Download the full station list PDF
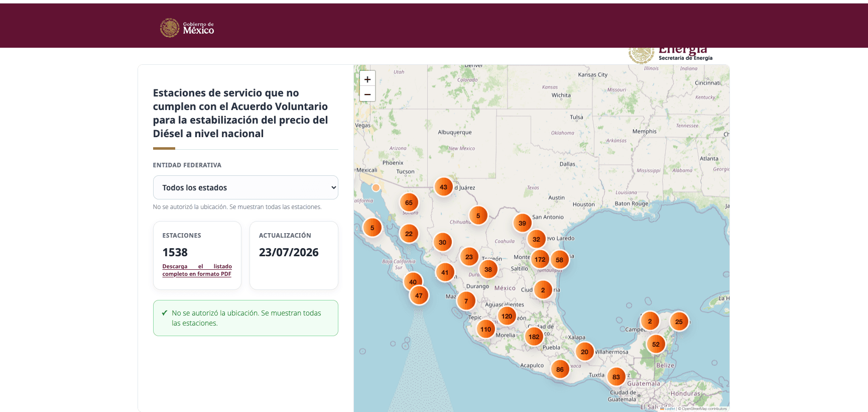Image resolution: width=868 pixels, height=412 pixels. click(x=197, y=270)
